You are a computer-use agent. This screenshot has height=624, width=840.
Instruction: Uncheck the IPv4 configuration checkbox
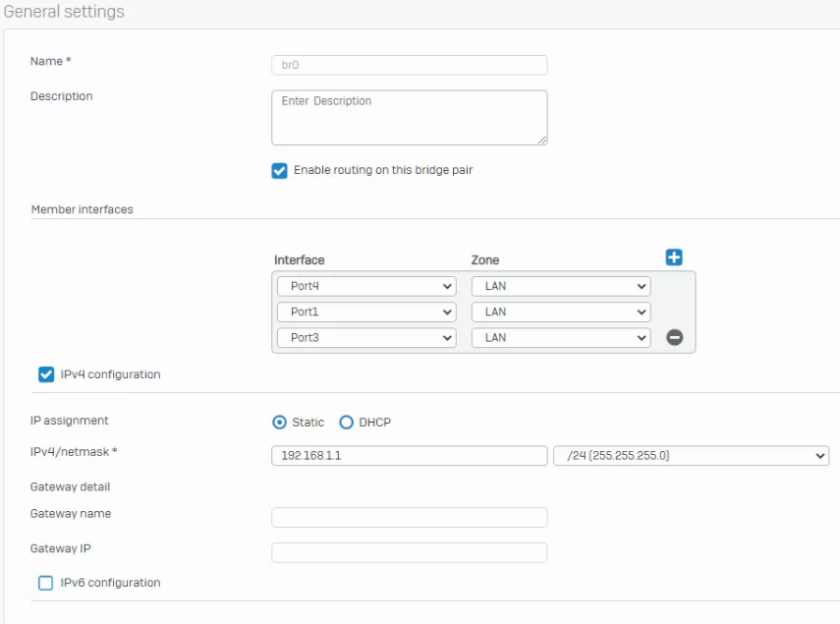pyautogui.click(x=46, y=374)
